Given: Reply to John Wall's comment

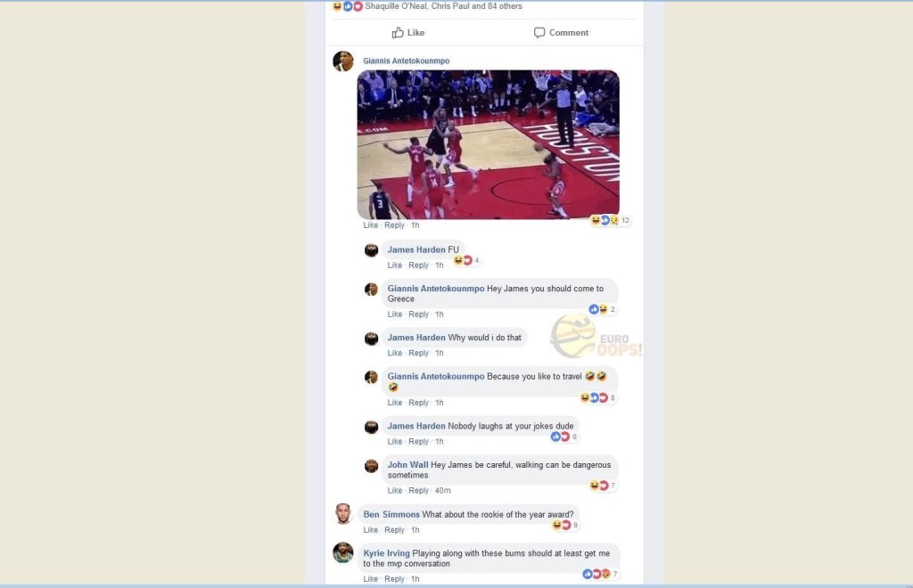Looking at the screenshot, I should tap(419, 491).
